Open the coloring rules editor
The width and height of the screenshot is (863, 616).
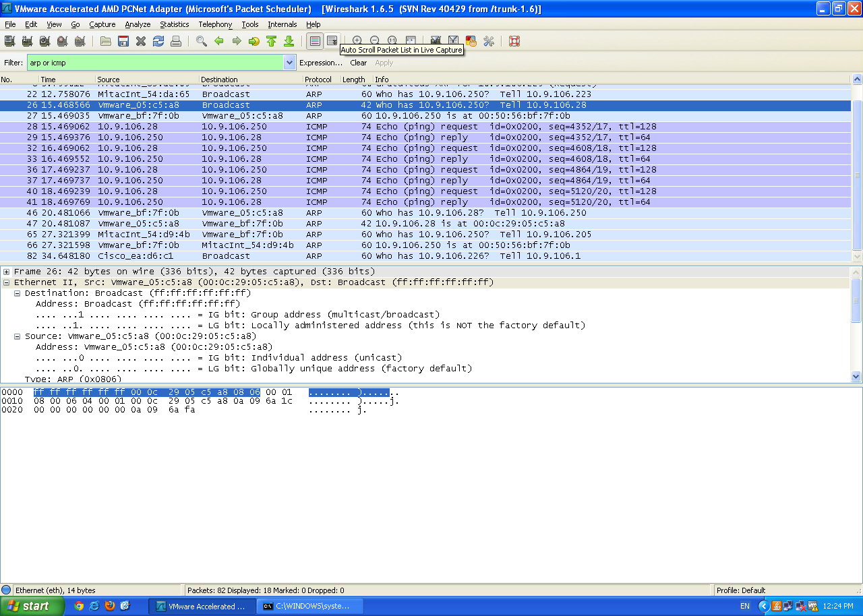[471, 40]
